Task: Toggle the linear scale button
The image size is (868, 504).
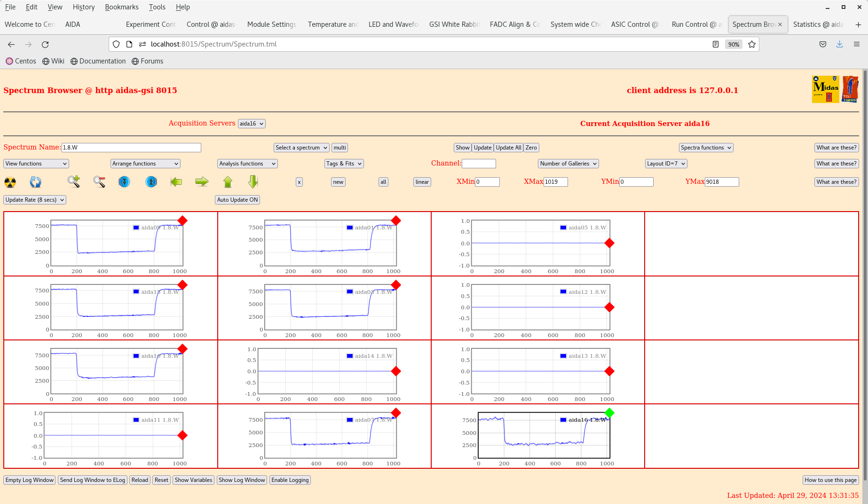Action: click(x=422, y=182)
